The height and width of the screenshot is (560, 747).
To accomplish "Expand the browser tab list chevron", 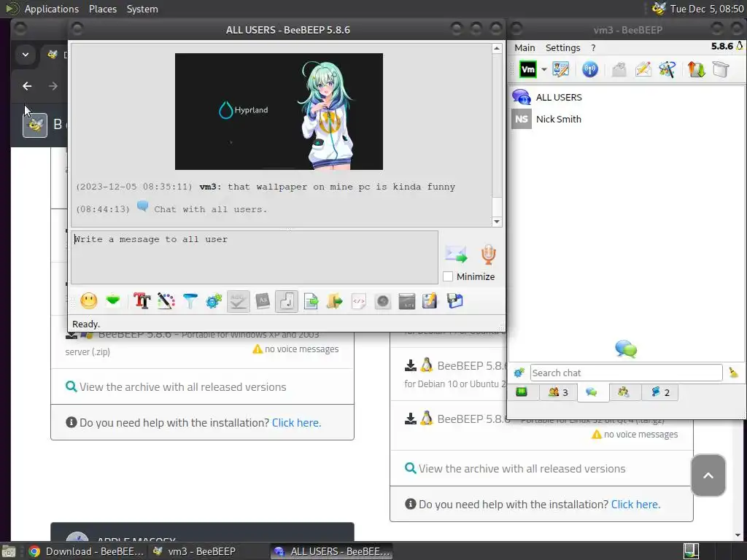I will pyautogui.click(x=26, y=55).
